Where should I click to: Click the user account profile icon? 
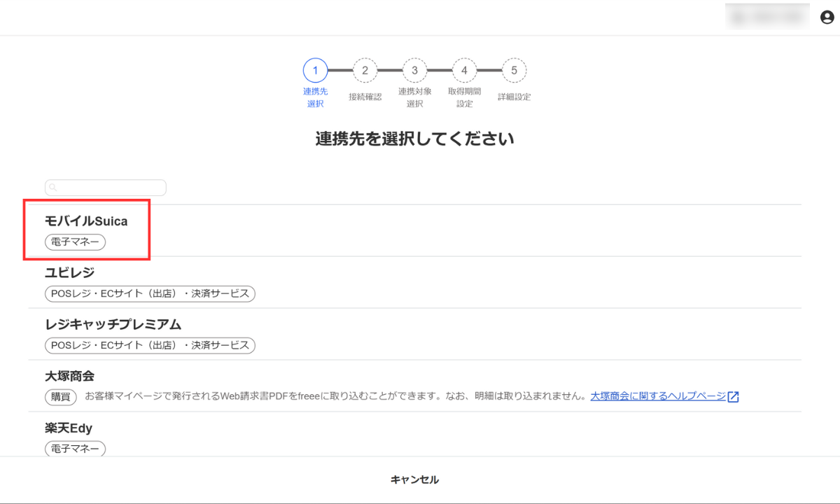[827, 17]
